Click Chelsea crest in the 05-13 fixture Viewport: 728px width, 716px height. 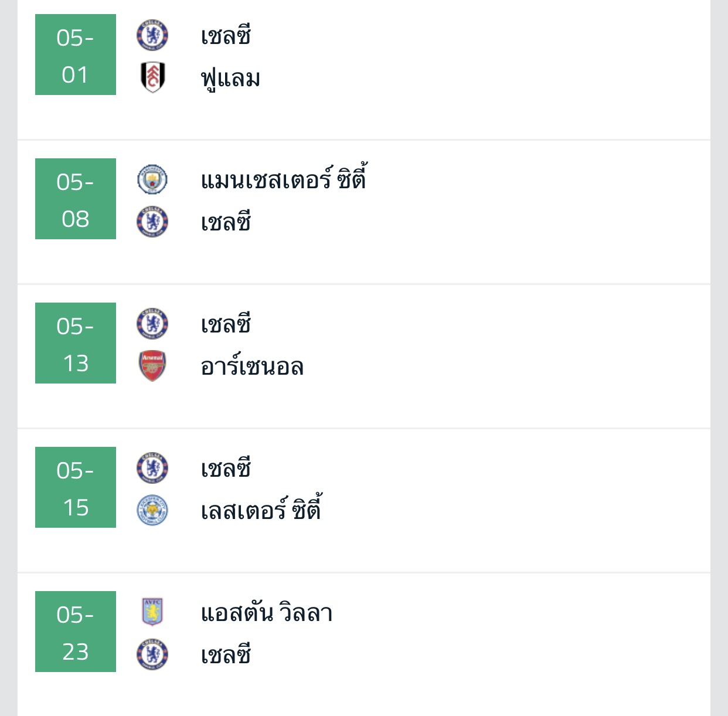pyautogui.click(x=152, y=324)
